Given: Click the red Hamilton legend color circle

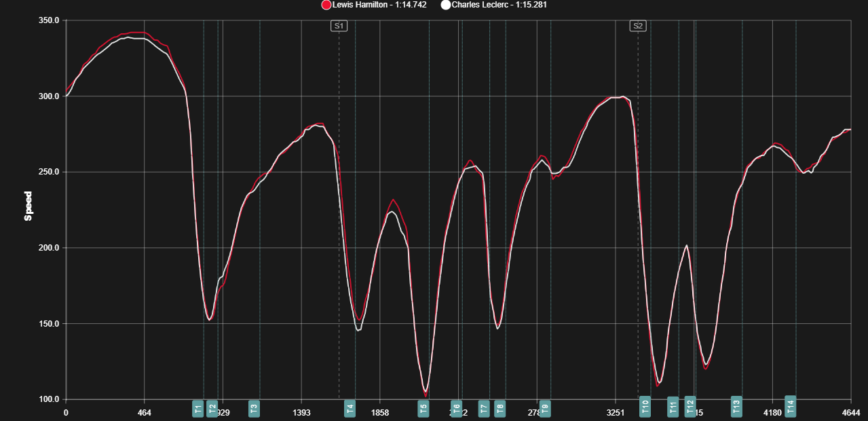Looking at the screenshot, I should pos(326,5).
